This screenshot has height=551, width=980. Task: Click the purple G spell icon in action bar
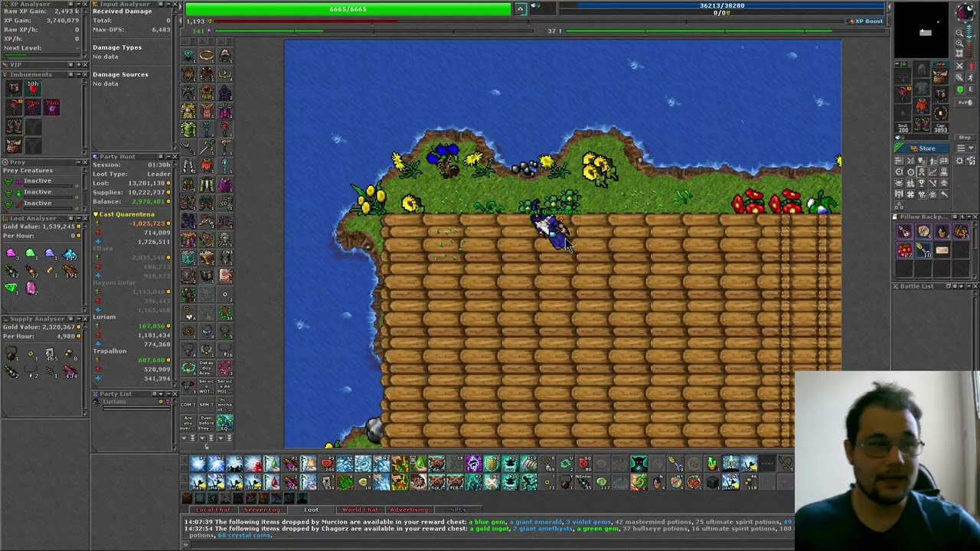(473, 463)
